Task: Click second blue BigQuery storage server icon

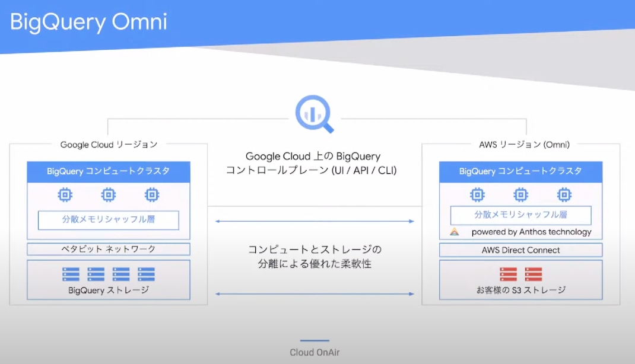Action: tap(96, 274)
